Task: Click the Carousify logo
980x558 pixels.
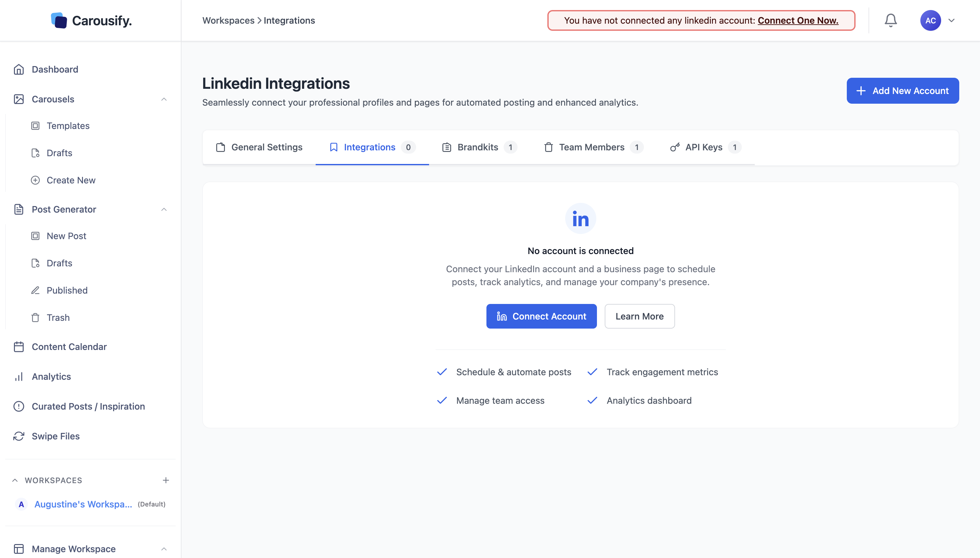Action: point(91,20)
